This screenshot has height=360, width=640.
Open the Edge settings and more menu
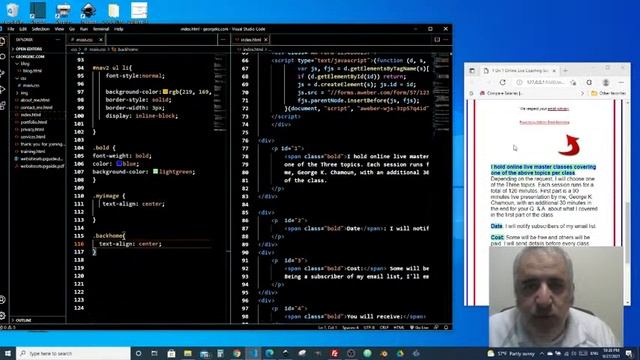click(621, 82)
